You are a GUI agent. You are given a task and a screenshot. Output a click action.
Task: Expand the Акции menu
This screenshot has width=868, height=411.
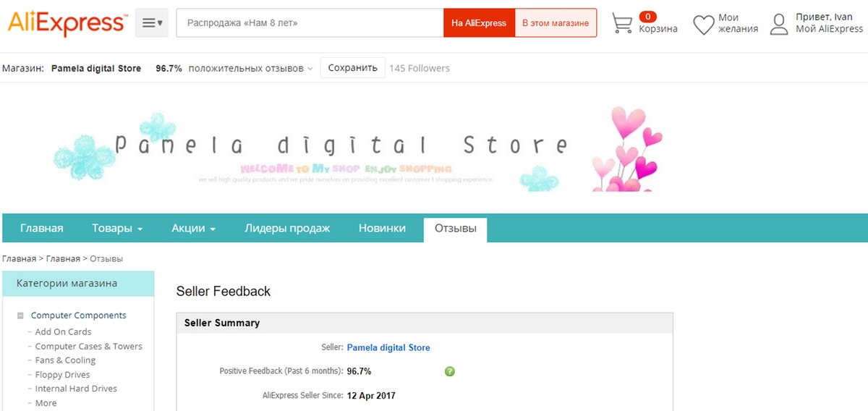pyautogui.click(x=194, y=228)
